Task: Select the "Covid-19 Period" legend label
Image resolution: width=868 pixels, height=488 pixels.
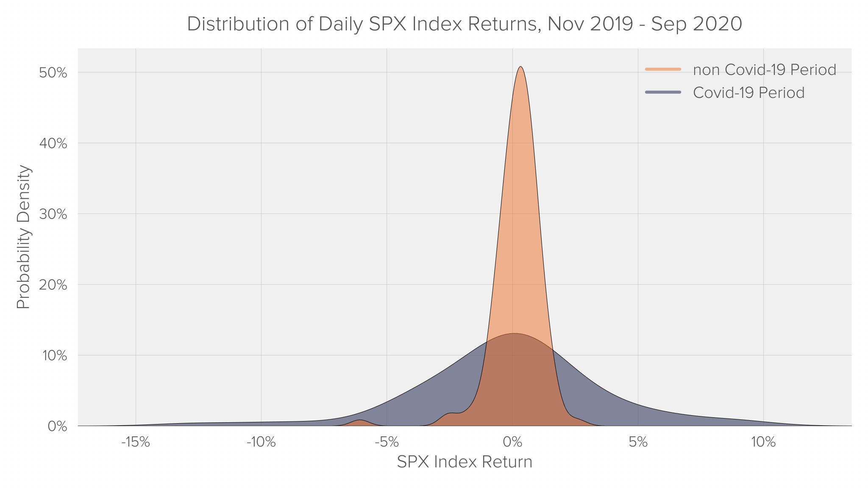Action: [x=748, y=93]
